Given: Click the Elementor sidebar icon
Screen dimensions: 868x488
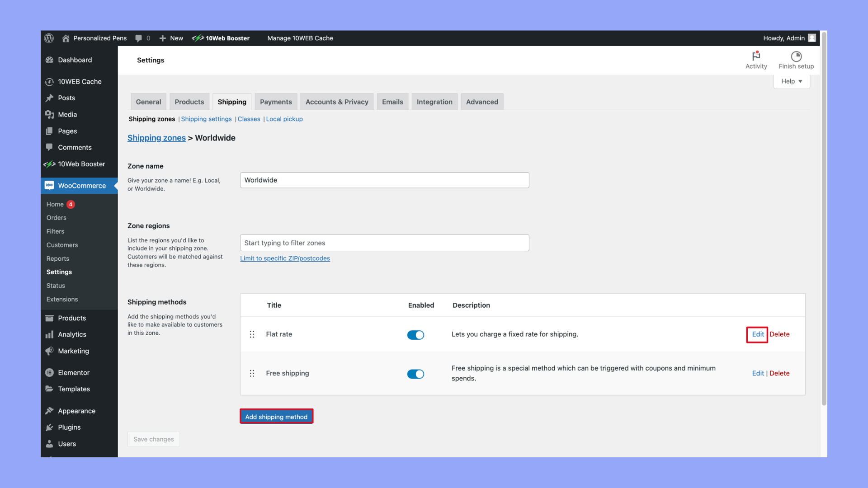Looking at the screenshot, I should click(50, 373).
